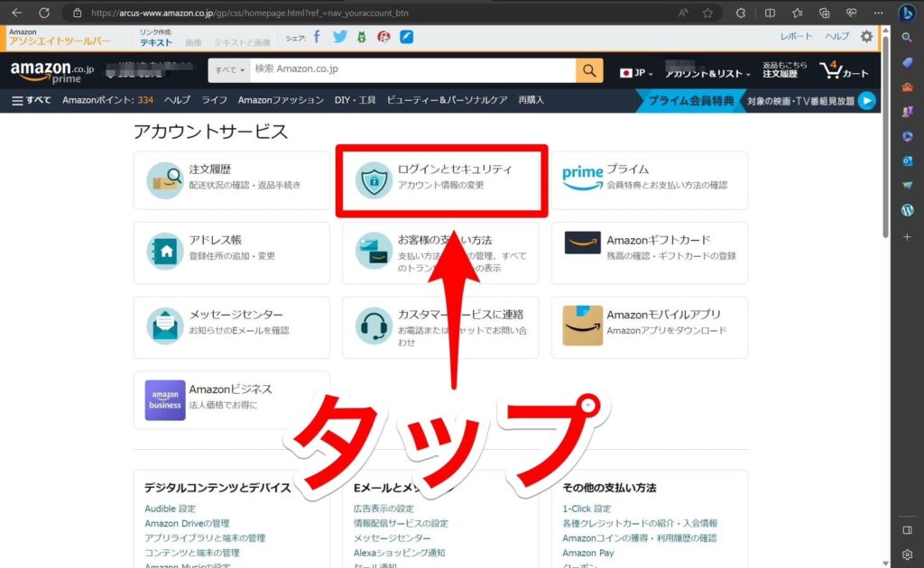924x568 pixels.
Task: Open the Amazonギフトカード card
Action: tap(650, 252)
